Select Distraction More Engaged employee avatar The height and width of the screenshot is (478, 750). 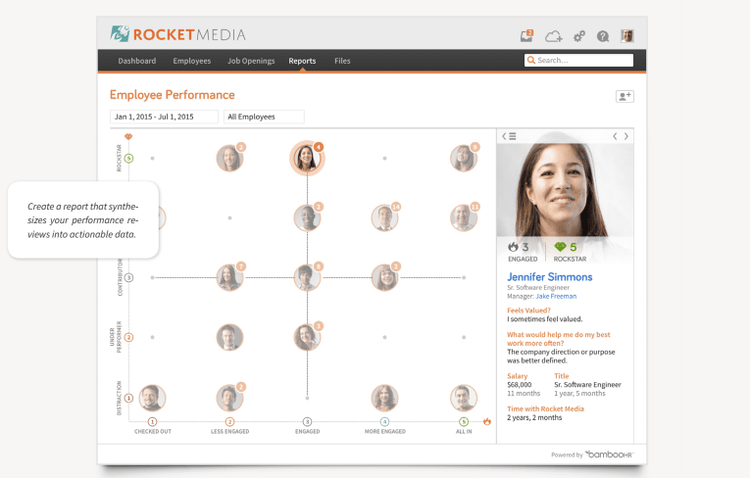click(x=385, y=398)
